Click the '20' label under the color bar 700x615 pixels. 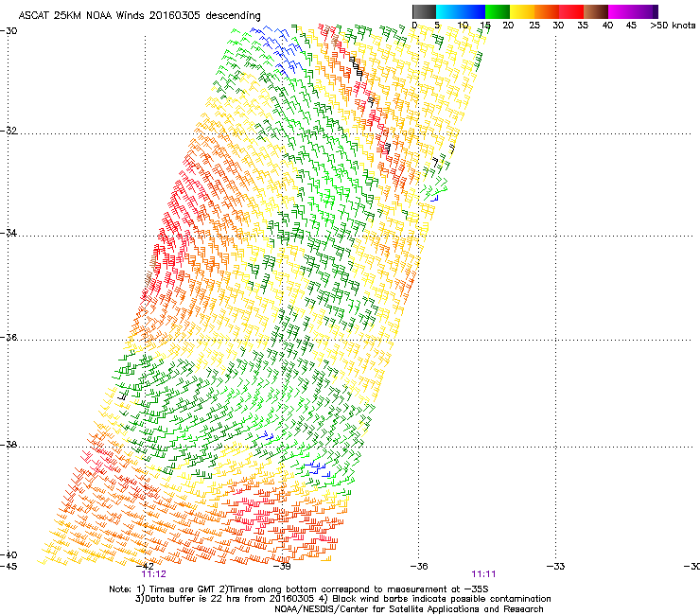click(508, 26)
